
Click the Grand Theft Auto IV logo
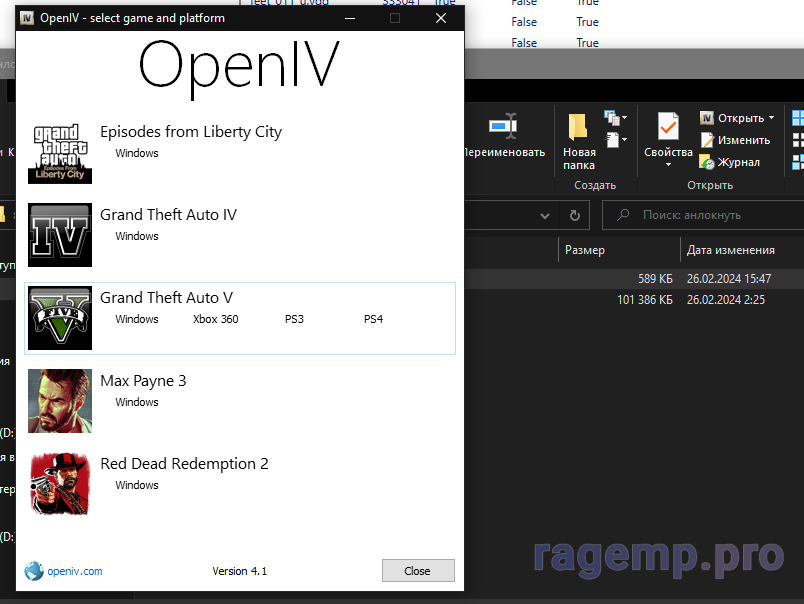(x=60, y=235)
